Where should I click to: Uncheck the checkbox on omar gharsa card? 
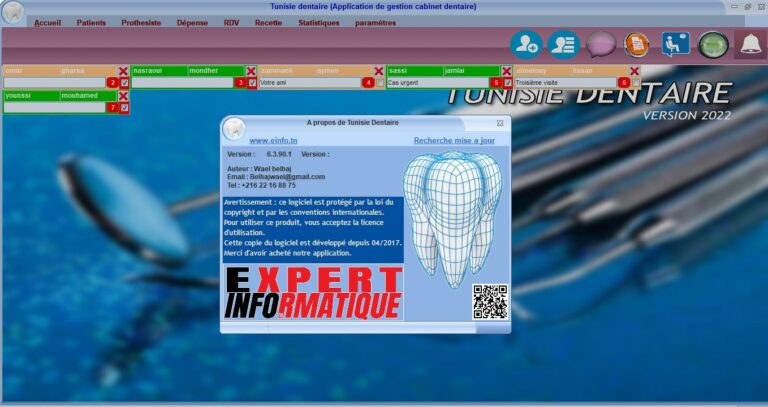124,83
